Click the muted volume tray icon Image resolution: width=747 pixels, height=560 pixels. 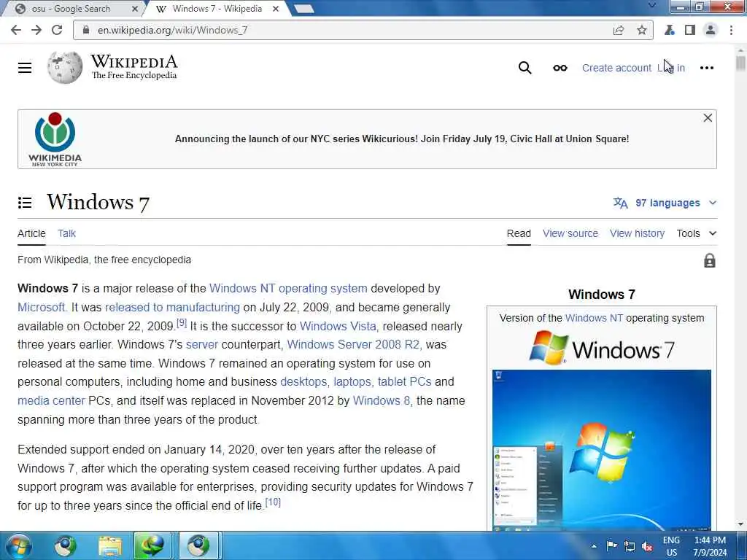(x=647, y=545)
